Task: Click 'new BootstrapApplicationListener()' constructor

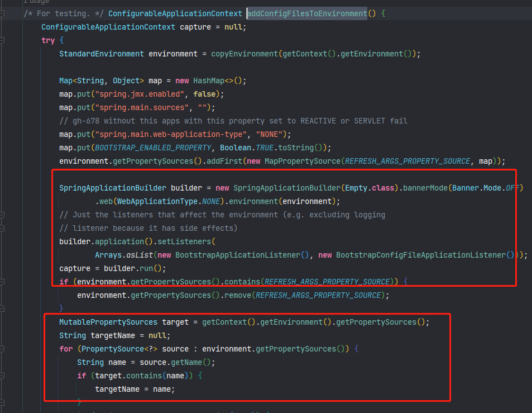Action: (233, 255)
